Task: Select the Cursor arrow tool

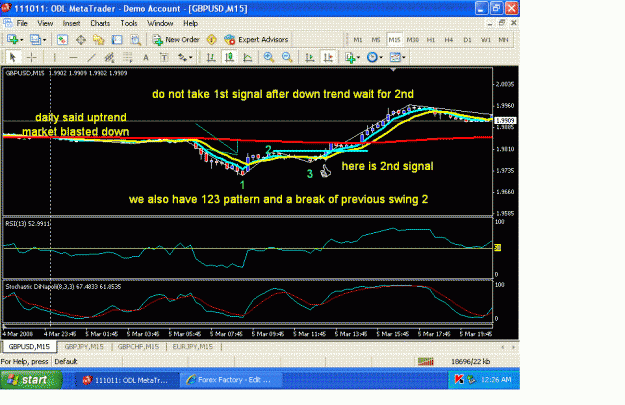Action: point(13,57)
